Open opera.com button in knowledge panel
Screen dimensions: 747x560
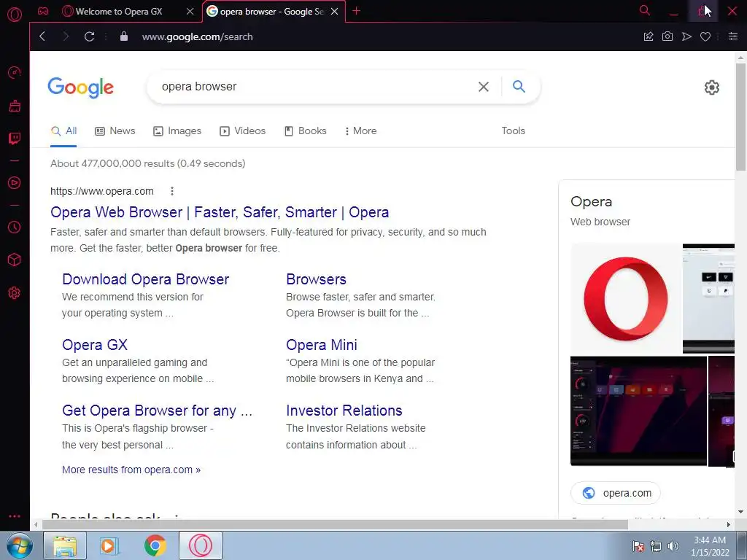click(616, 493)
